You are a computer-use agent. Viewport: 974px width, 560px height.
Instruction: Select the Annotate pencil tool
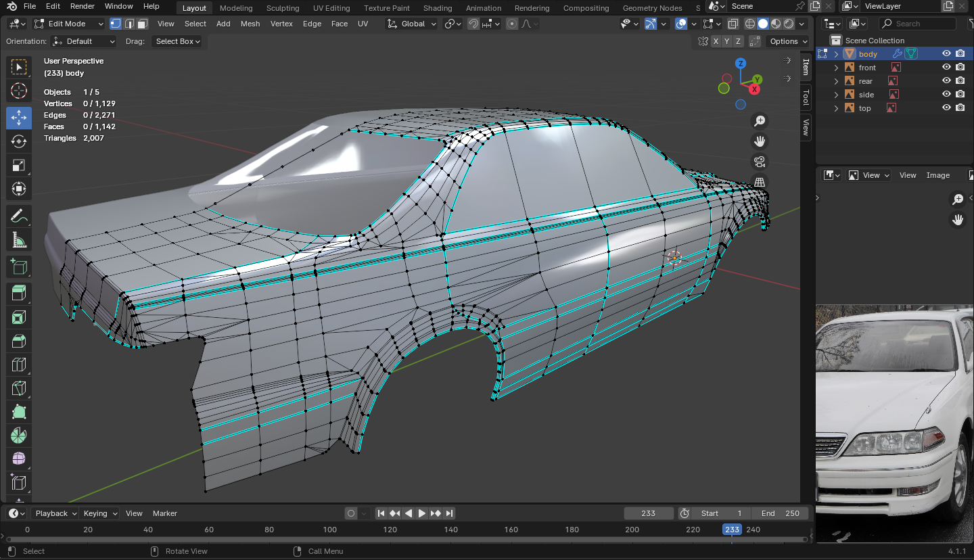click(19, 216)
